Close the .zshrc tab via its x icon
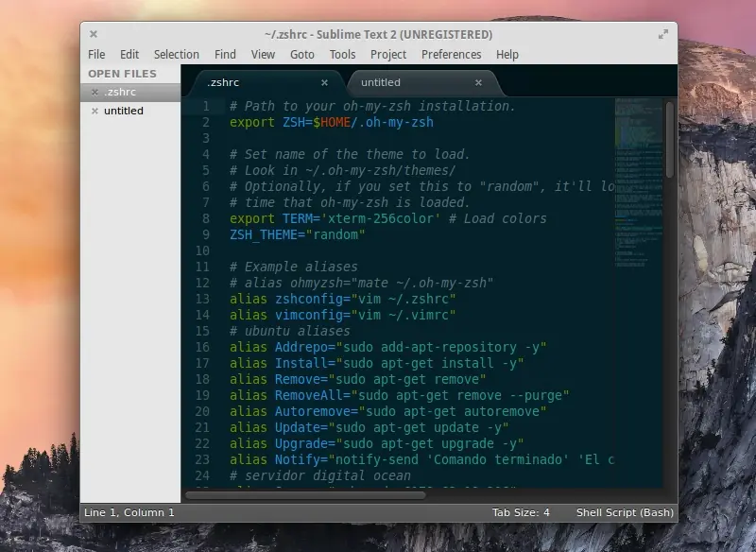 [x=324, y=83]
